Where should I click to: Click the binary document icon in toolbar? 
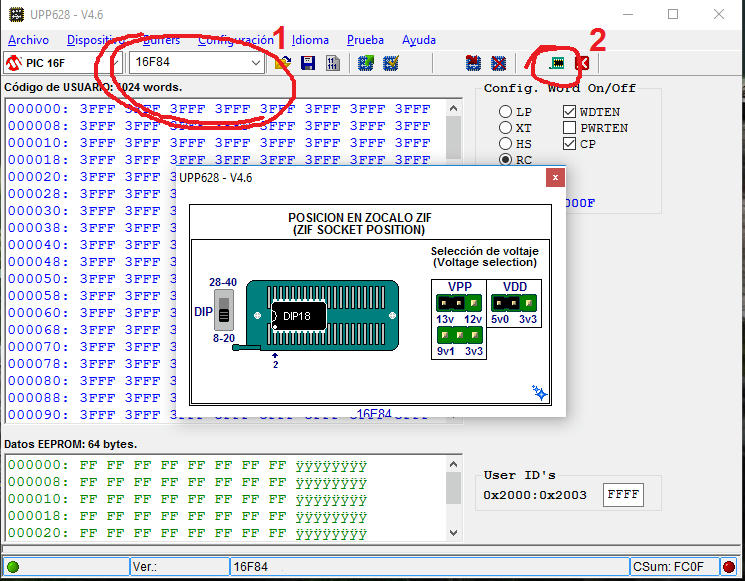(x=333, y=63)
